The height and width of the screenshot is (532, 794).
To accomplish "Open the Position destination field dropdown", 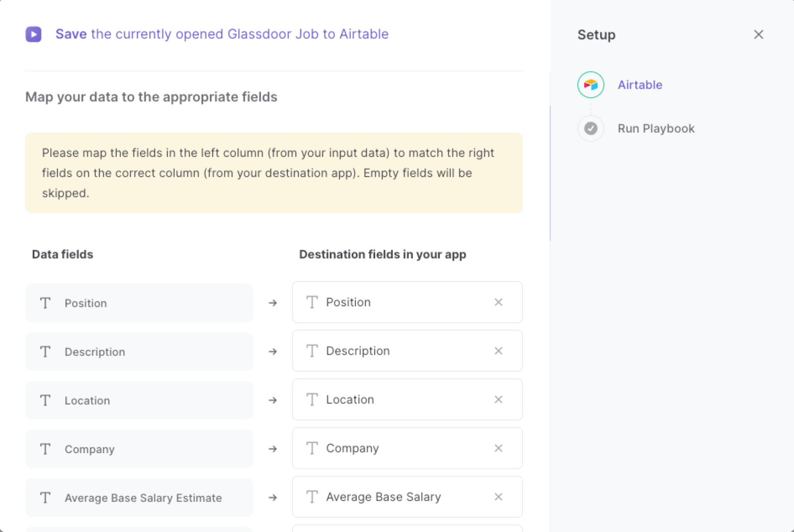I will [407, 302].
